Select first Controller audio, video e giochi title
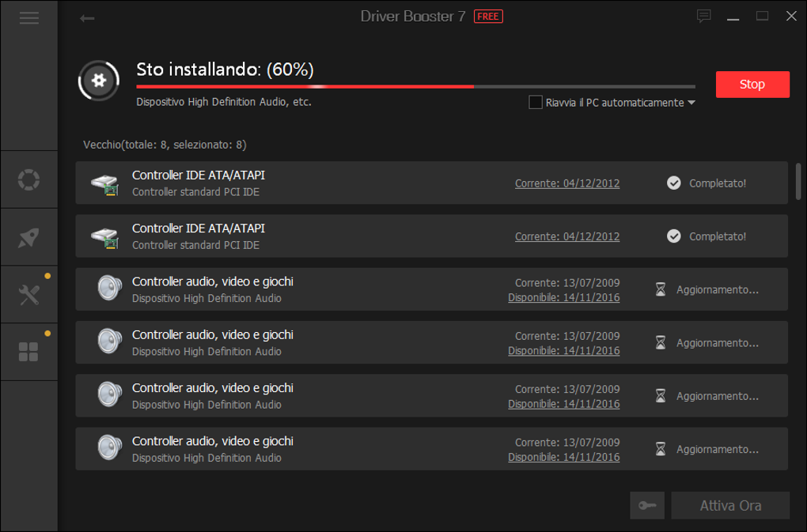 [213, 281]
